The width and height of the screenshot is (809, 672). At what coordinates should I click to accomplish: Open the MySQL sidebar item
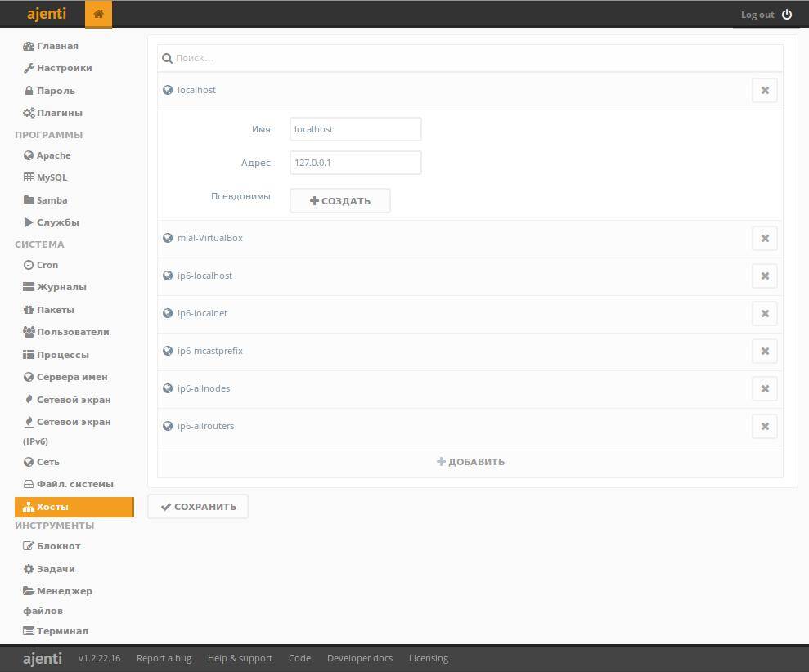[52, 177]
